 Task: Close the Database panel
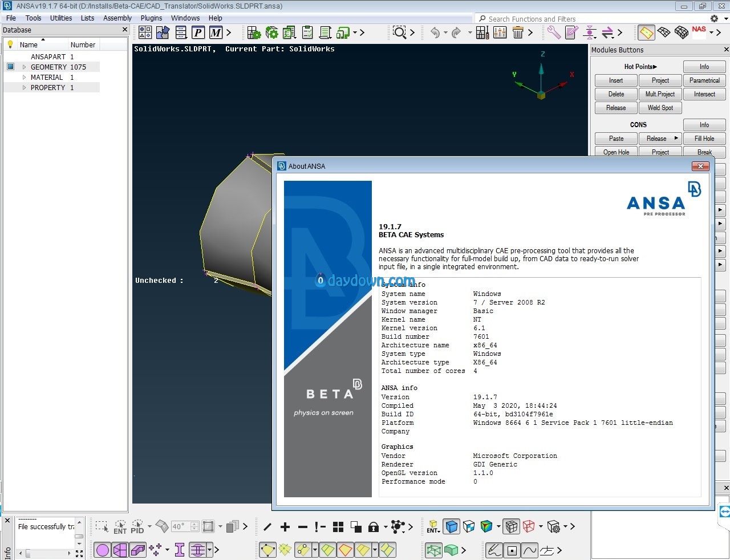tap(125, 30)
